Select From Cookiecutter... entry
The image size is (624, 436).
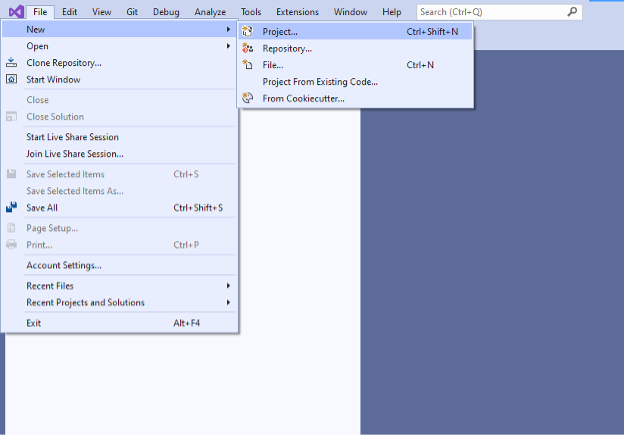(355, 98)
